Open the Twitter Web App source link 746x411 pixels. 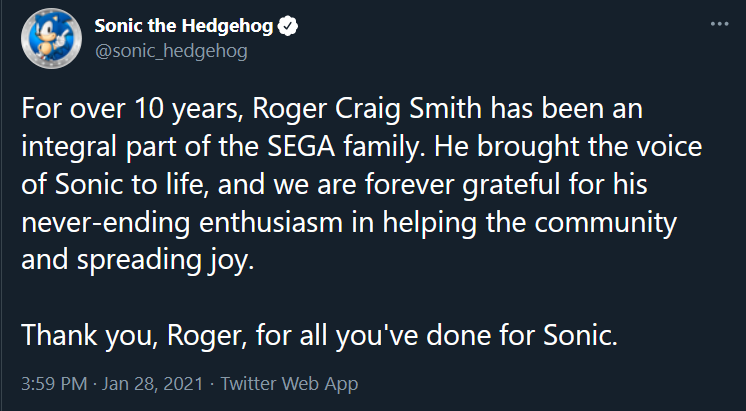click(289, 383)
